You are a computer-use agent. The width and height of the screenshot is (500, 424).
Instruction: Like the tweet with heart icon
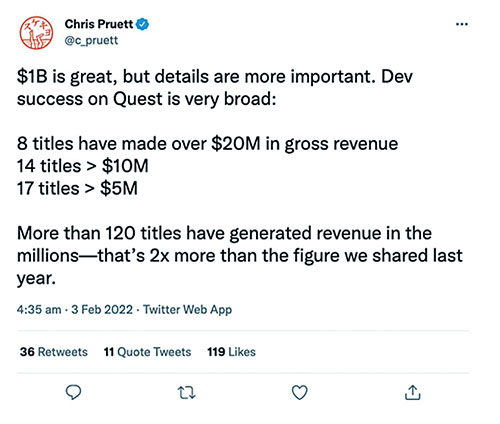(x=299, y=392)
